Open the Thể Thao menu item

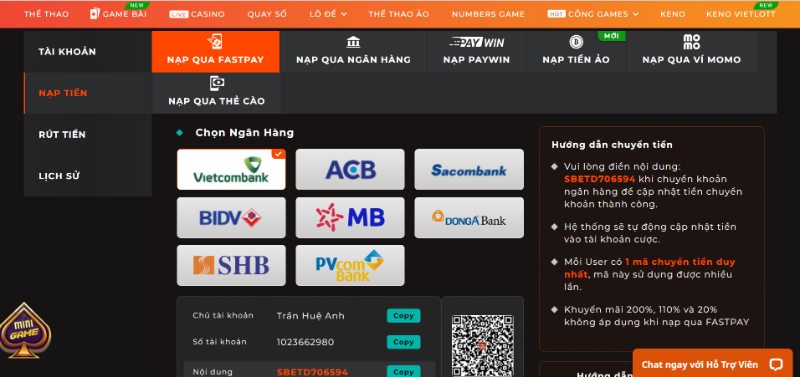[x=46, y=14]
